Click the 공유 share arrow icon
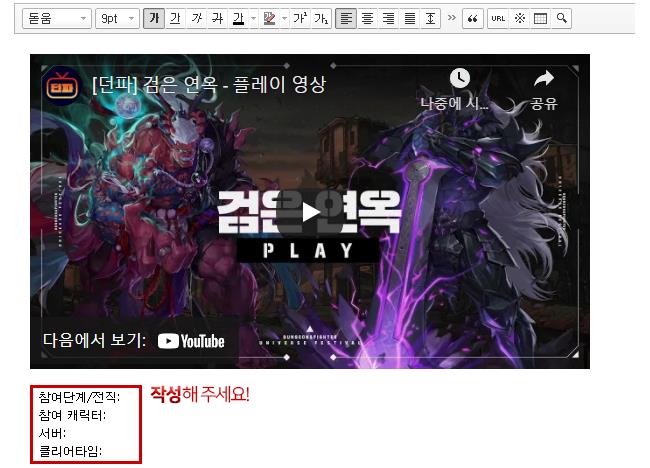The width and height of the screenshot is (650, 468). point(544,79)
